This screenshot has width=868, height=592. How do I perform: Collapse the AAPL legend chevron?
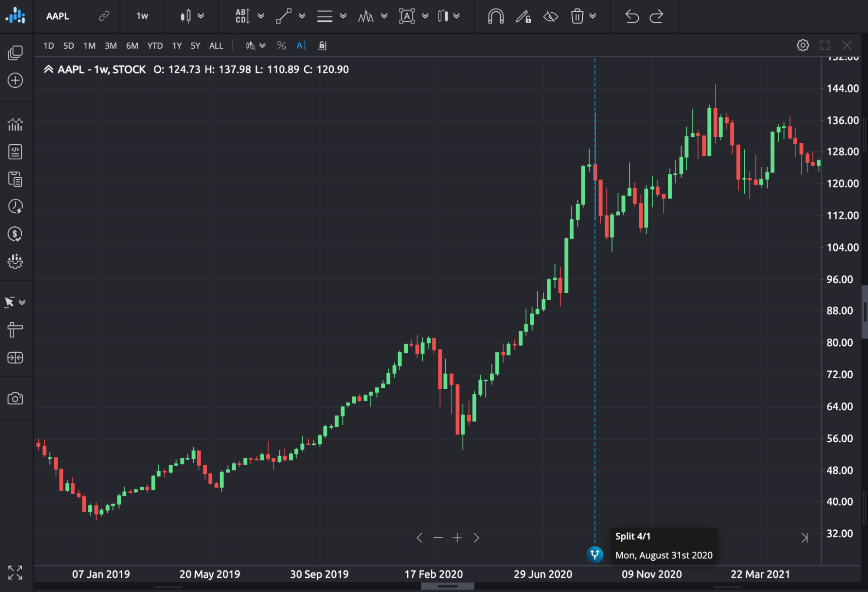[x=48, y=69]
